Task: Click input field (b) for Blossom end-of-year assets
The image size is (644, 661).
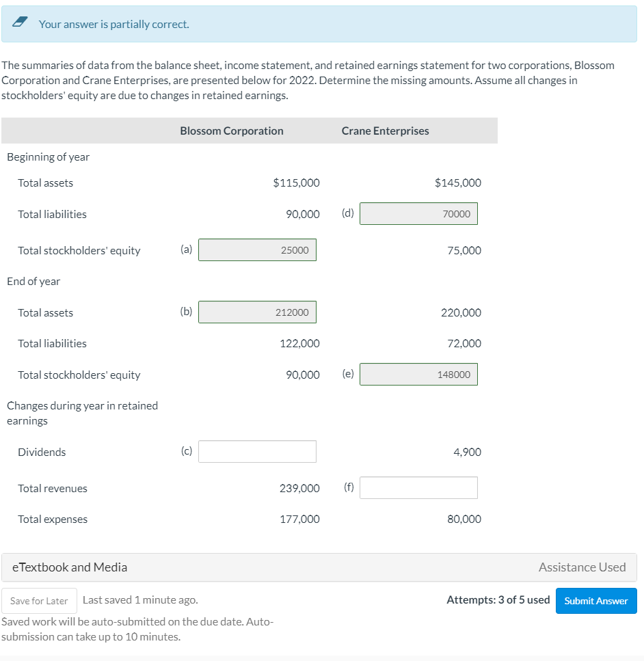Action: 257,312
